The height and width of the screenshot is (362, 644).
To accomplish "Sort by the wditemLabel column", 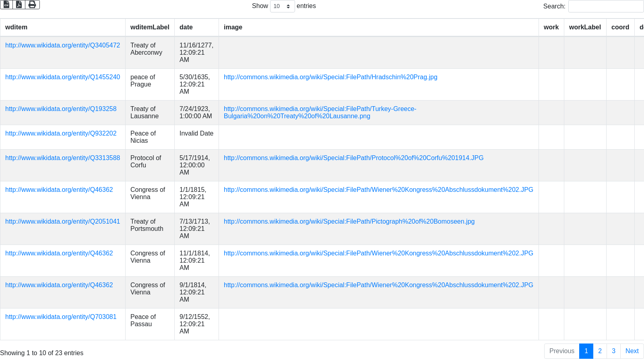I will pos(150,27).
